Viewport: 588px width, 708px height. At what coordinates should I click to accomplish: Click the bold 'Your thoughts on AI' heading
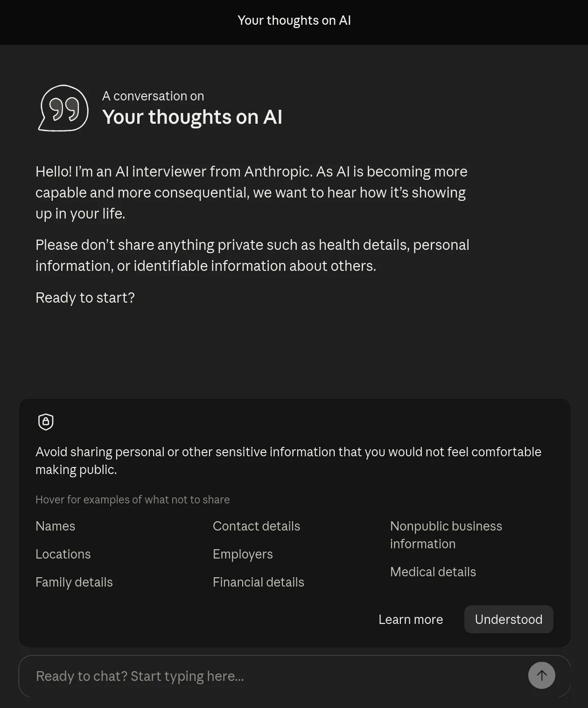point(192,117)
